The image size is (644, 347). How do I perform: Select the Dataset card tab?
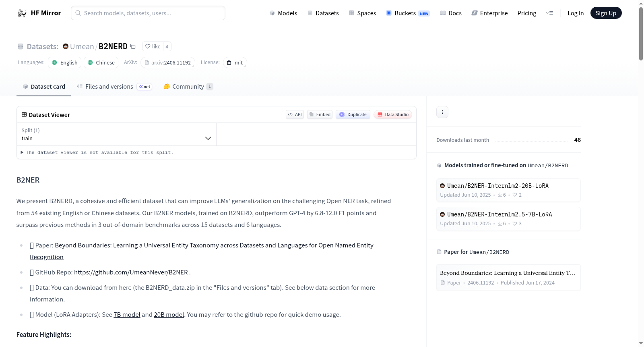[44, 87]
